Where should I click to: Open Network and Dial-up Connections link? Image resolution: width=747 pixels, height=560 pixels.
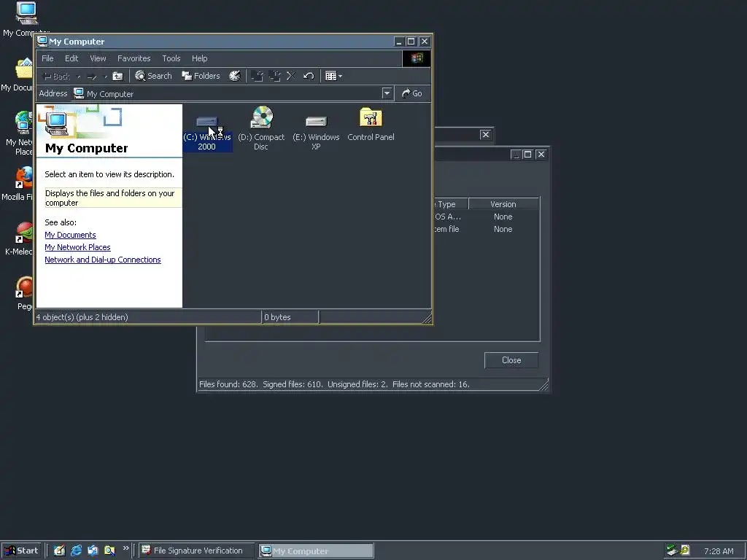coord(103,260)
